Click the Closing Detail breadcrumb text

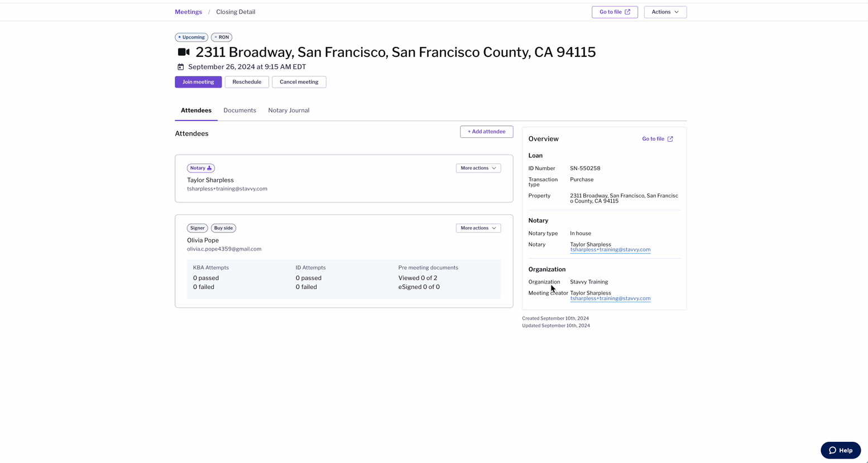pyautogui.click(x=236, y=12)
